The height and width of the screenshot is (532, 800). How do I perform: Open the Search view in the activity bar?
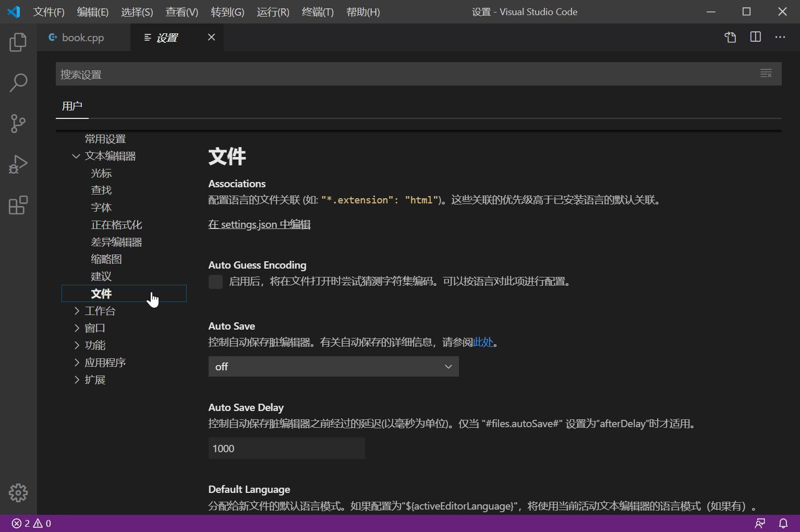[x=18, y=82]
